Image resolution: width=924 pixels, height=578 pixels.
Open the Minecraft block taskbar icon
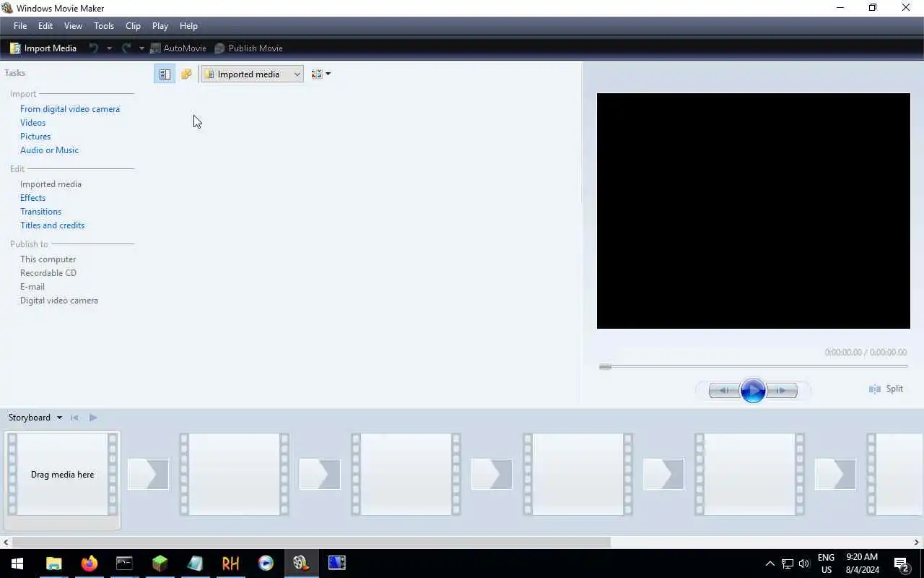point(160,564)
